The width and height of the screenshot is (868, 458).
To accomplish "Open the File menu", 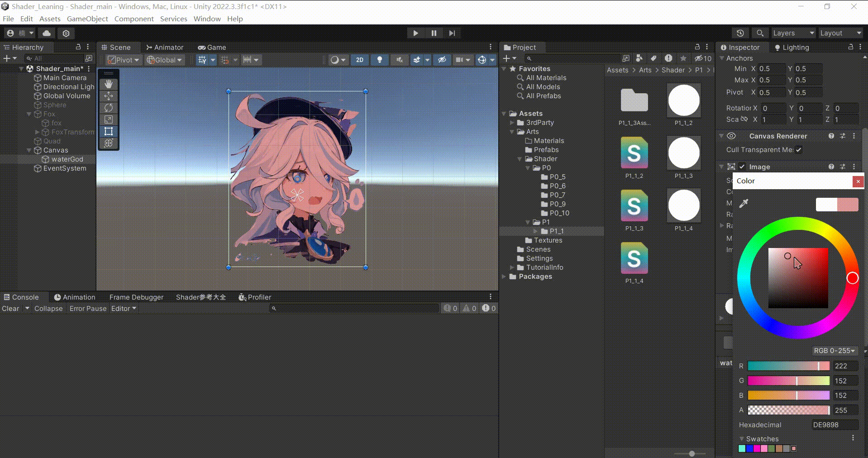I will point(8,19).
